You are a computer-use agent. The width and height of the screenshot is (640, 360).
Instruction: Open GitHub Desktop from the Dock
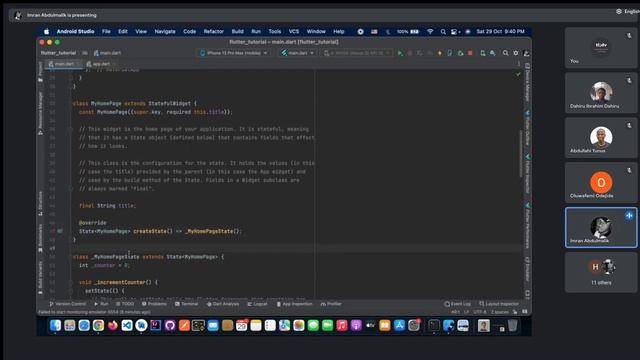click(x=170, y=325)
